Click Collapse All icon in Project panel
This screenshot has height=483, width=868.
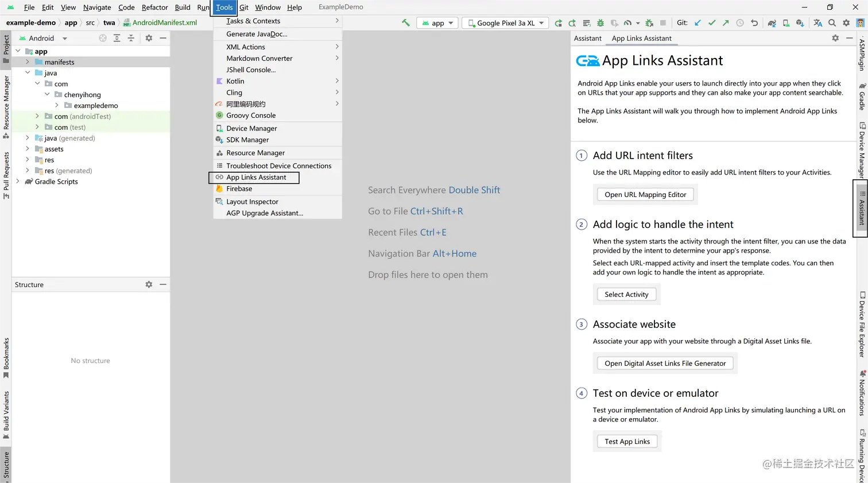[x=131, y=38]
